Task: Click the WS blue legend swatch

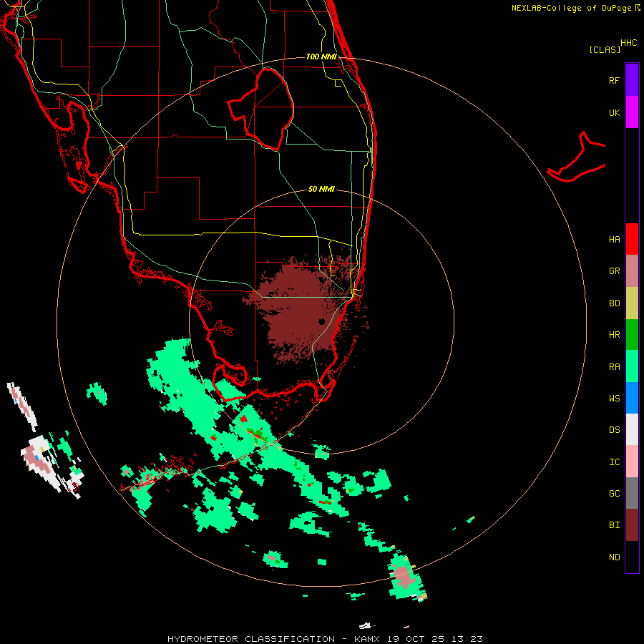Action: 632,398
